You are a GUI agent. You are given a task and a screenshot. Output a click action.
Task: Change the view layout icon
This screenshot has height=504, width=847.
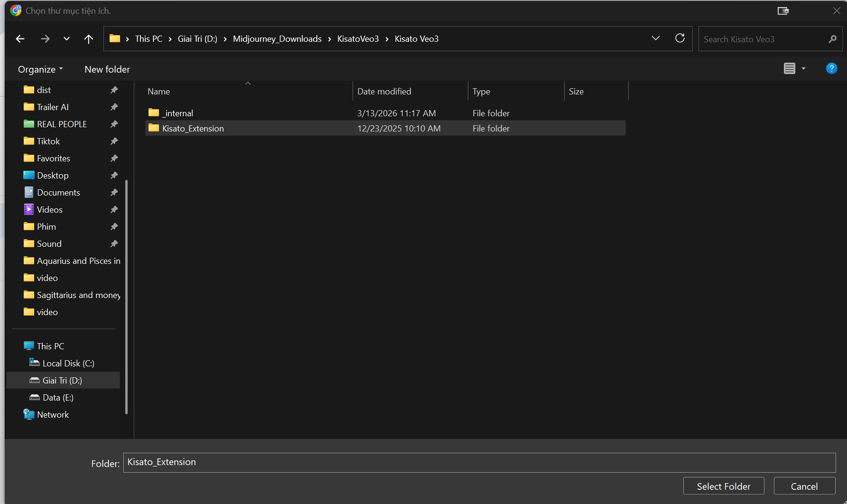[790, 69]
